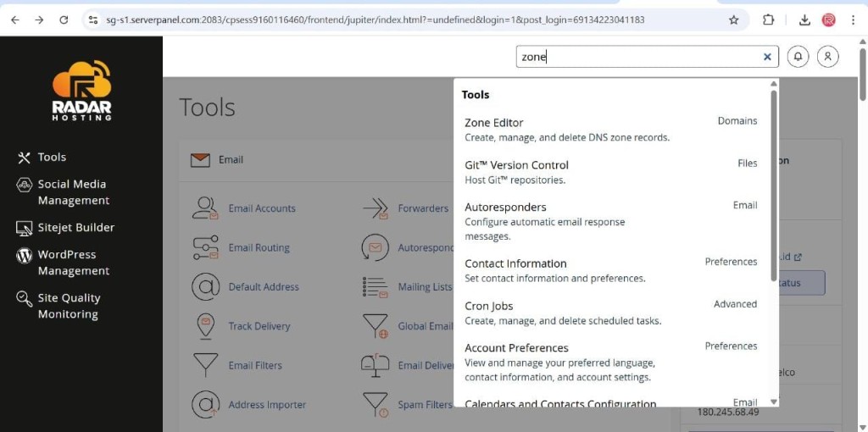Open the user account icon
The height and width of the screenshot is (432, 868).
point(827,57)
